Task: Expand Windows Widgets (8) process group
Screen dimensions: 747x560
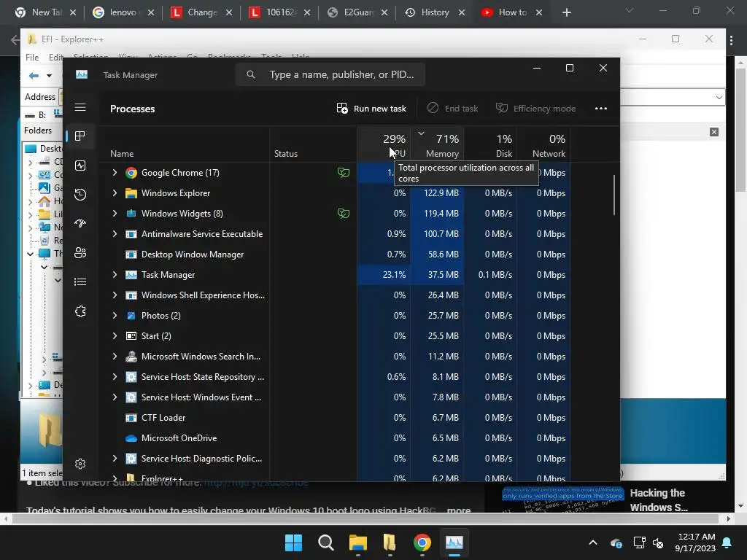Action: pos(115,214)
